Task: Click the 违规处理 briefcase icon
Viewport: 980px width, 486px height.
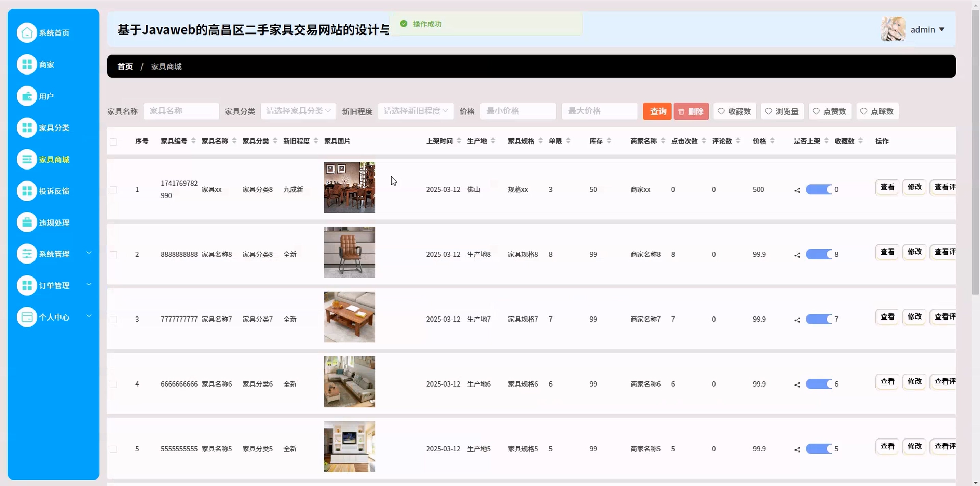Action: [27, 222]
